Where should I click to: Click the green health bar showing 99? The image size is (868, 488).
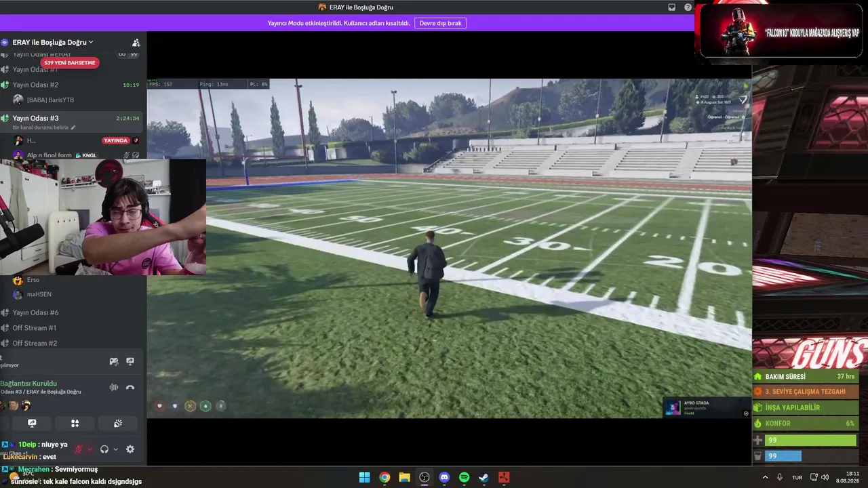point(810,441)
